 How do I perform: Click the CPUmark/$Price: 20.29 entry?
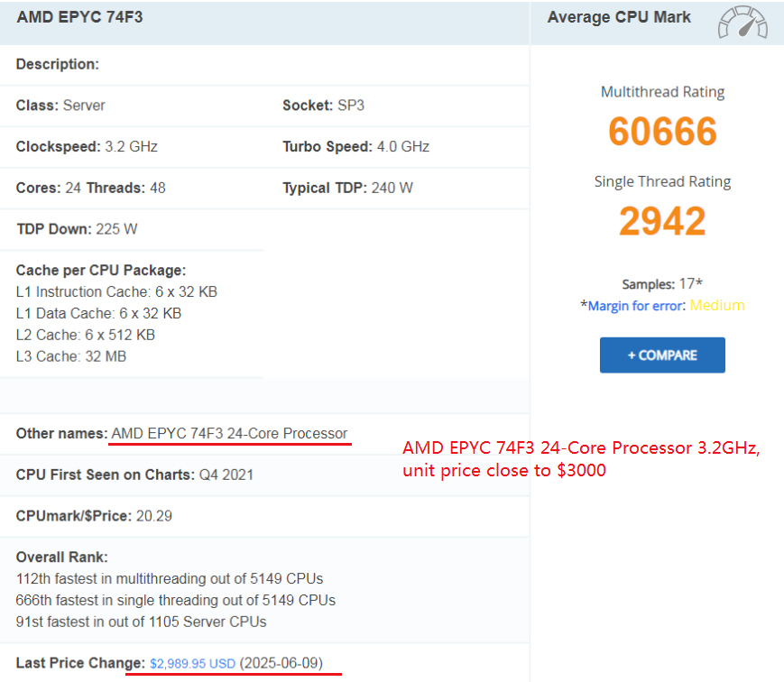(94, 516)
